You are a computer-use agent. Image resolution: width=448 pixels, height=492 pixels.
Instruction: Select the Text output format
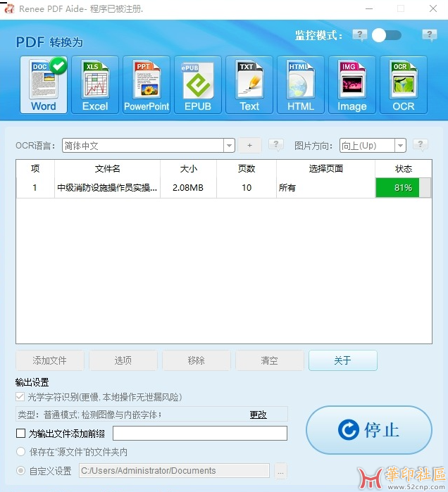249,85
